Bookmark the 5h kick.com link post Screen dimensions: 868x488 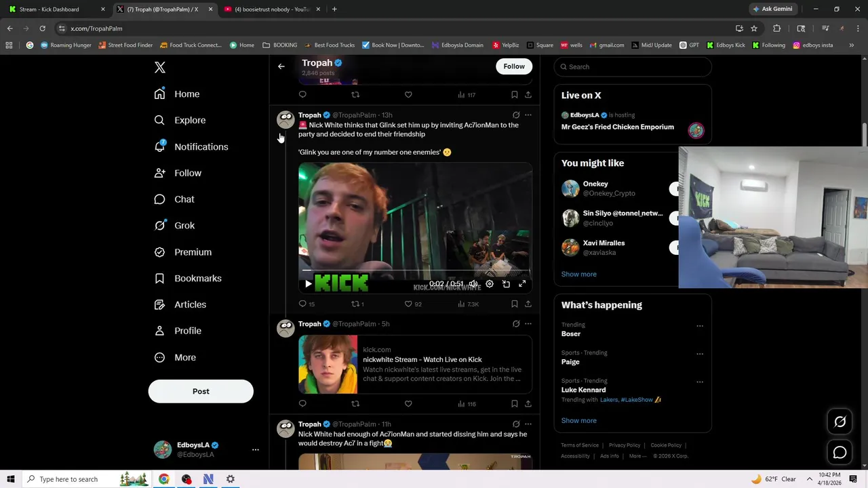515,404
